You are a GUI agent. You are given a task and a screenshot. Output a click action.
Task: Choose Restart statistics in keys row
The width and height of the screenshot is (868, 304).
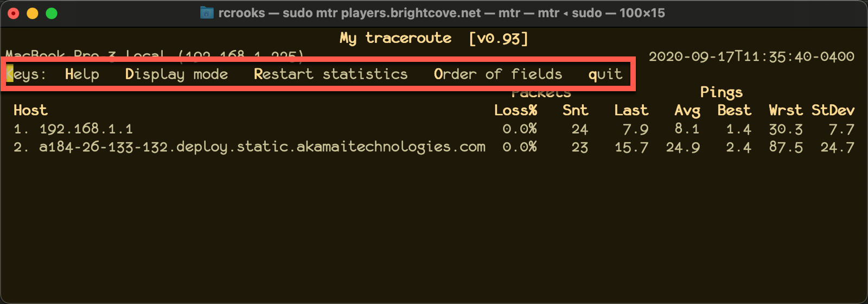(330, 74)
